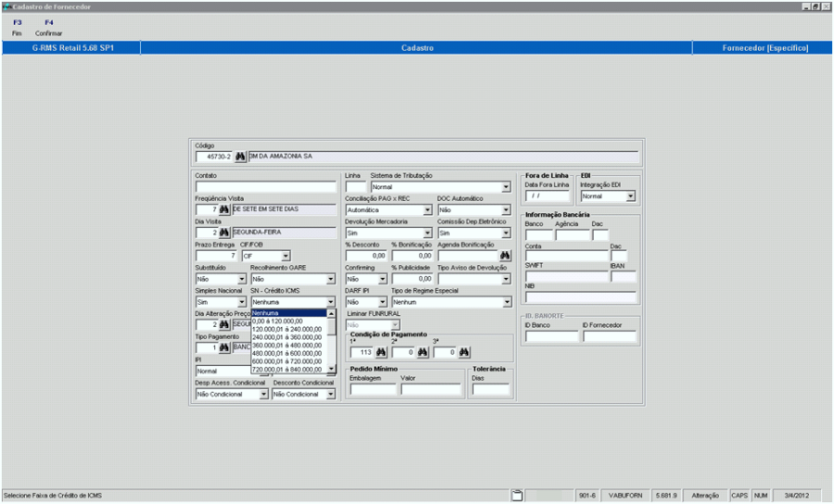Expand Desp Acess. Condicional dropdown
This screenshot has height=504, width=834.
pos(263,395)
